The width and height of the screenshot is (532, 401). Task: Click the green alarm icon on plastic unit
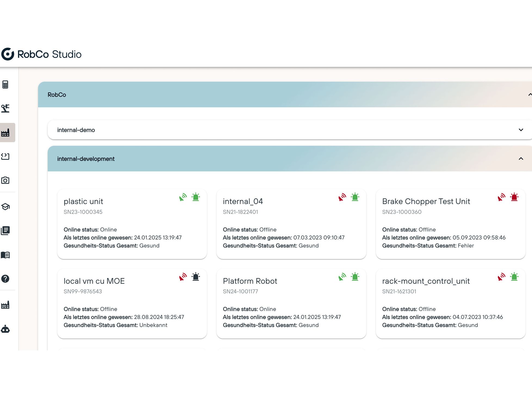pyautogui.click(x=196, y=197)
